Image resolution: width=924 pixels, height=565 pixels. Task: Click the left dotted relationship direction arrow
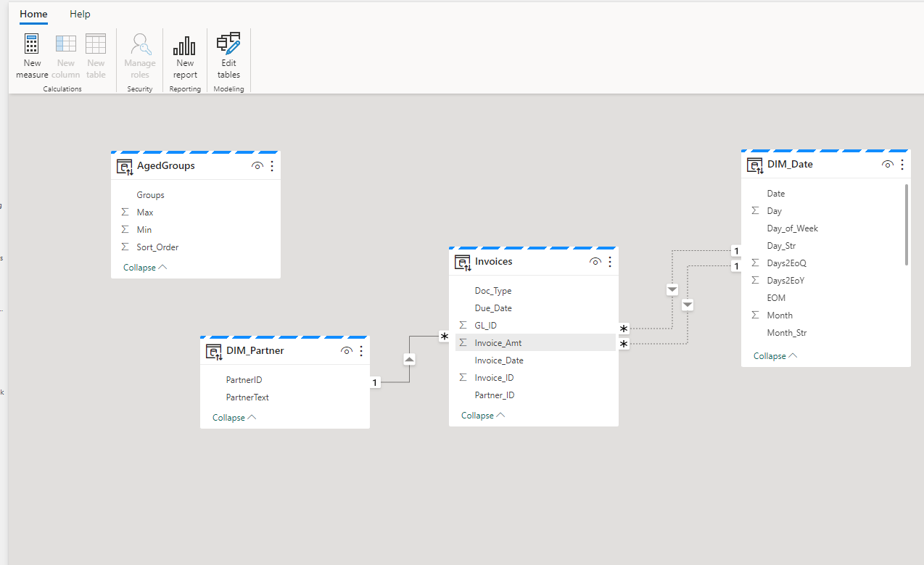672,289
